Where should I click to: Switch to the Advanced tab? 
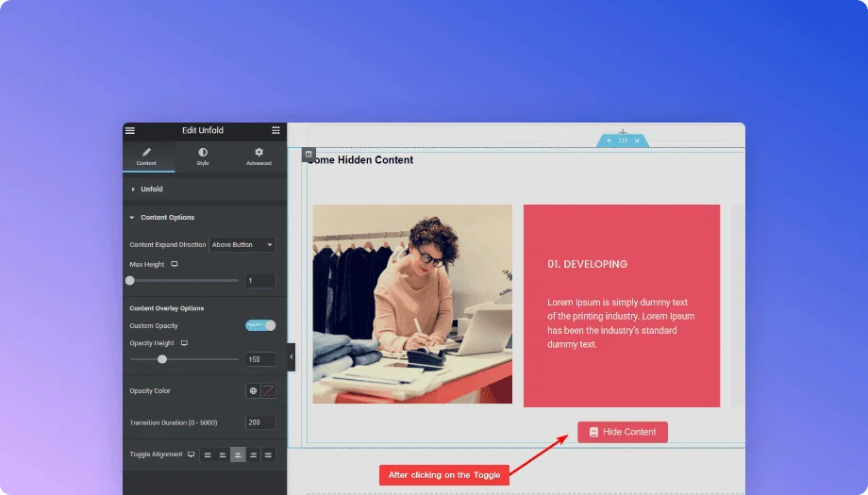pyautogui.click(x=259, y=157)
